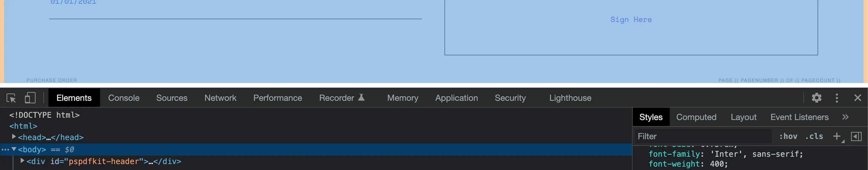Open the Network tab

click(x=220, y=98)
